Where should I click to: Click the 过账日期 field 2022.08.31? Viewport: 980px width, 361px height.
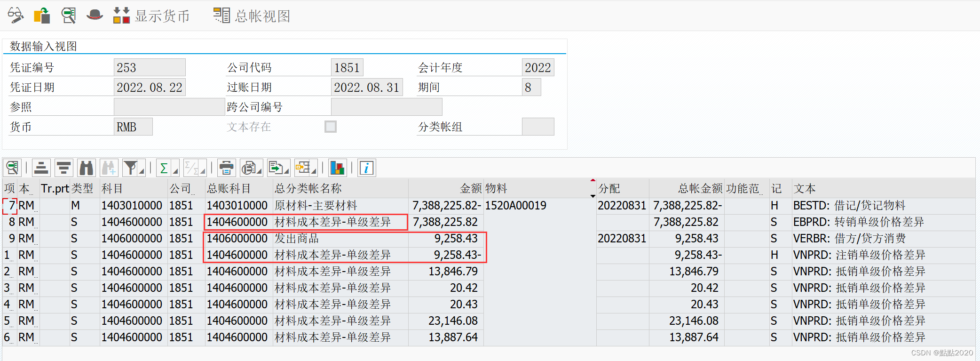point(367,87)
